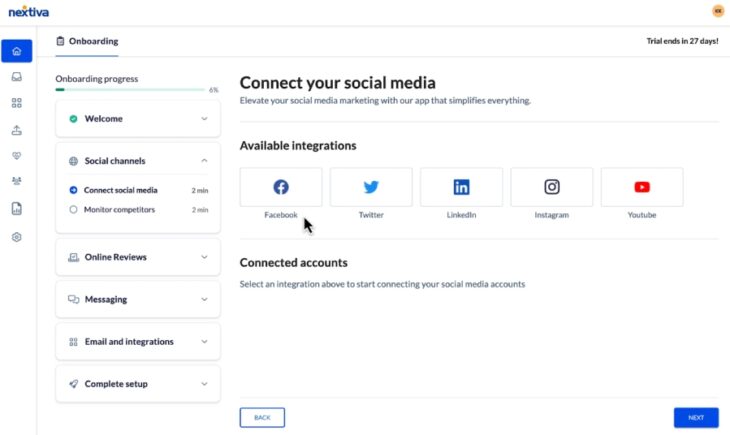Click the Onboarding progress bar
This screenshot has width=730, height=435.
point(130,90)
